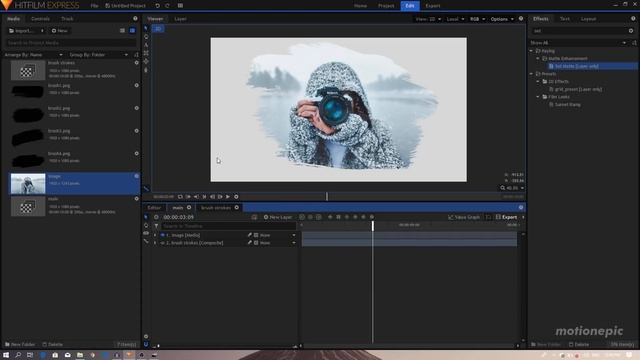Open the RGB channel dropdown
This screenshot has height=360, width=640.
(x=477, y=19)
